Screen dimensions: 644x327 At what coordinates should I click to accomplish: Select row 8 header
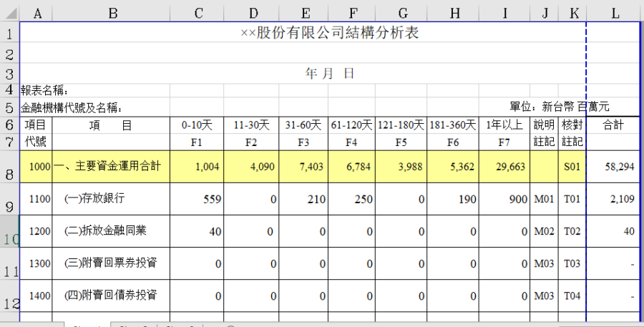(x=9, y=167)
